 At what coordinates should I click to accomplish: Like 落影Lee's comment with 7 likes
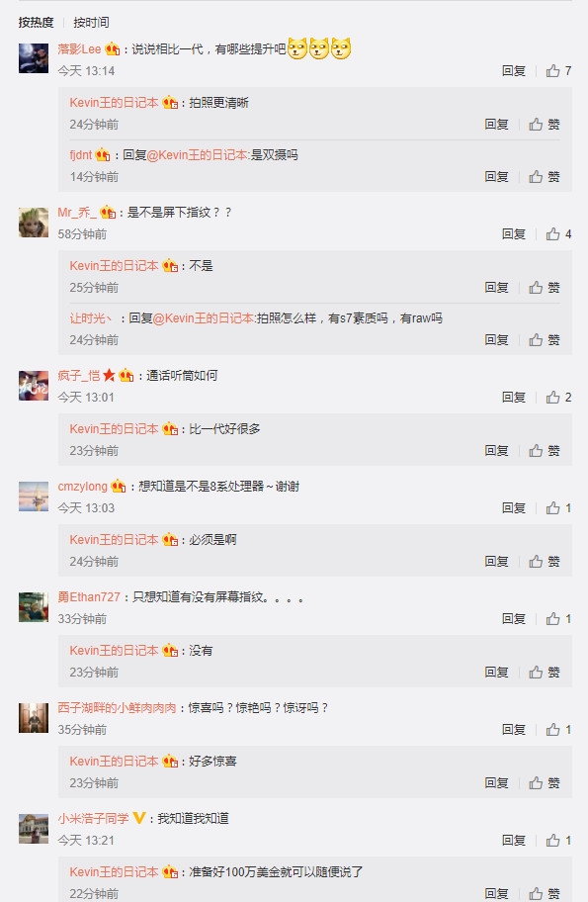coord(558,71)
